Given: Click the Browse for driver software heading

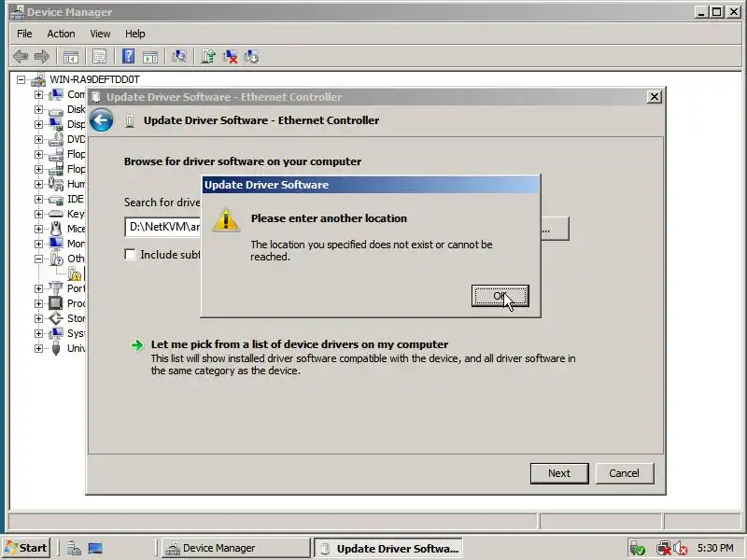Looking at the screenshot, I should point(243,161).
